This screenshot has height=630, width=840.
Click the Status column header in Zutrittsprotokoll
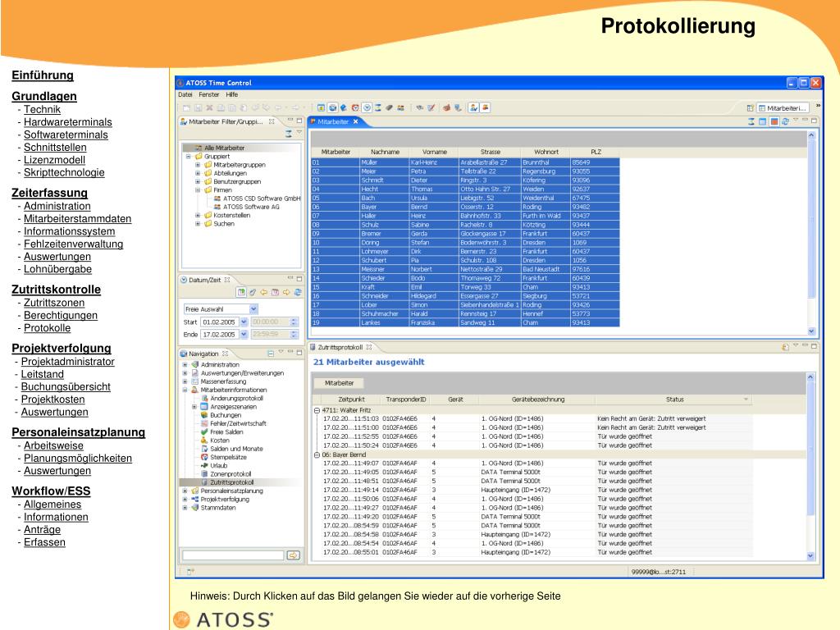click(x=674, y=399)
